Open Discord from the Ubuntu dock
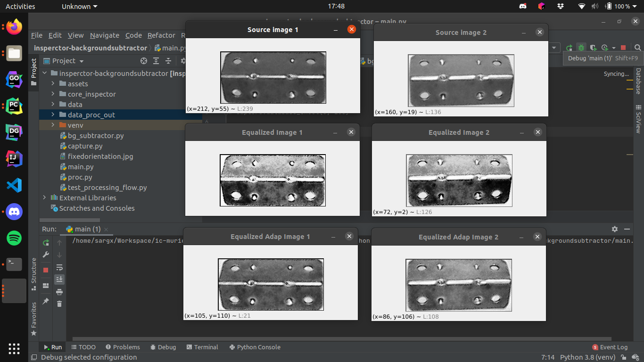The height and width of the screenshot is (362, 644). click(14, 212)
